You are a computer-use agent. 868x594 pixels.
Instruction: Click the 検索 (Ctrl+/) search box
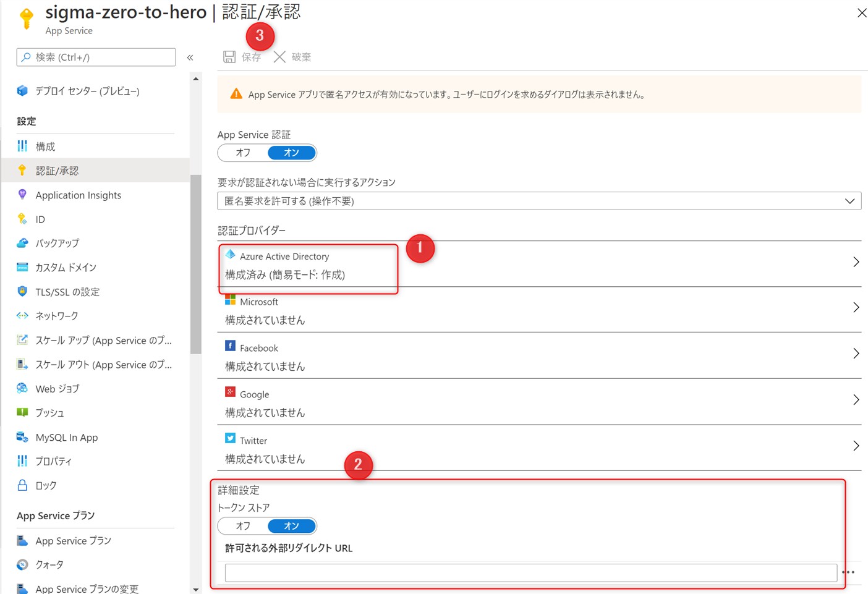click(x=96, y=57)
